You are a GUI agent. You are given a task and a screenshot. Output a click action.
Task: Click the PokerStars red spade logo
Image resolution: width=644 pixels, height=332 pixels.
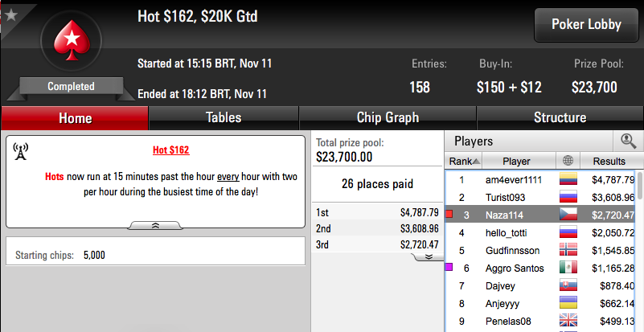pos(71,42)
